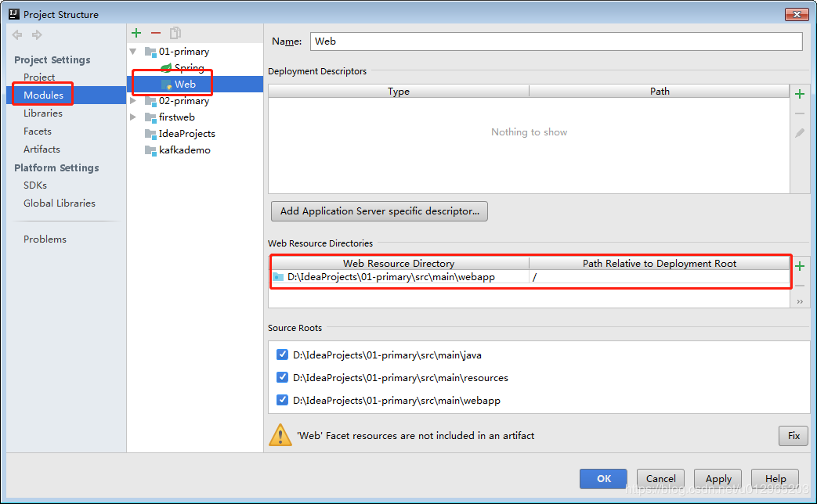The height and width of the screenshot is (504, 817).
Task: Add a deployment descriptor with plus icon
Action: click(800, 94)
